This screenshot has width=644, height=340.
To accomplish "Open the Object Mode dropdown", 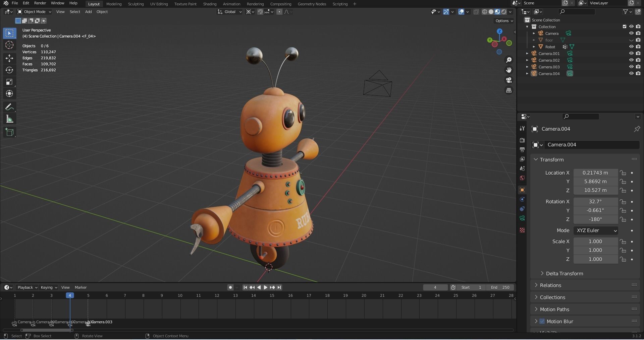I will 35,12.
